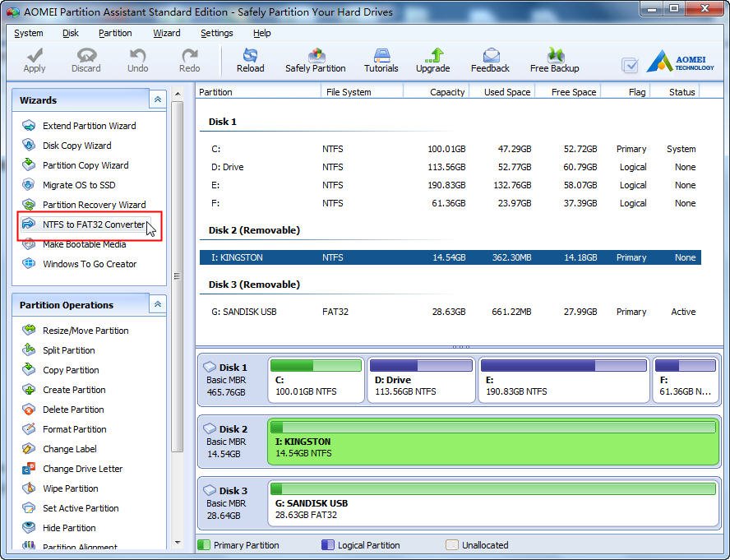Click NTFS to FAT32 Converter link

click(93, 224)
